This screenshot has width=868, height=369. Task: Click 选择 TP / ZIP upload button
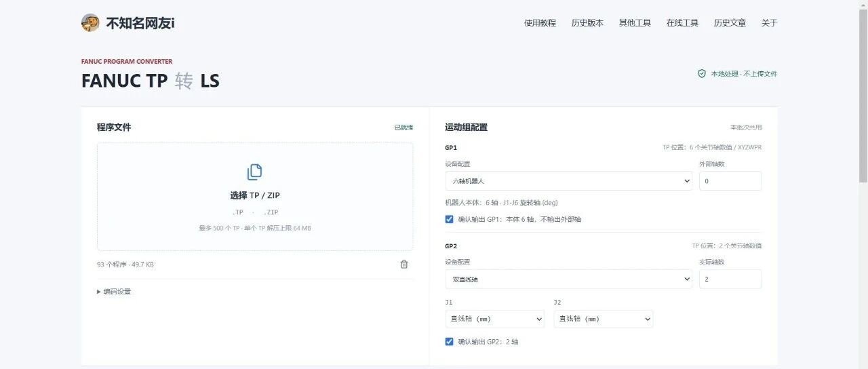[255, 195]
